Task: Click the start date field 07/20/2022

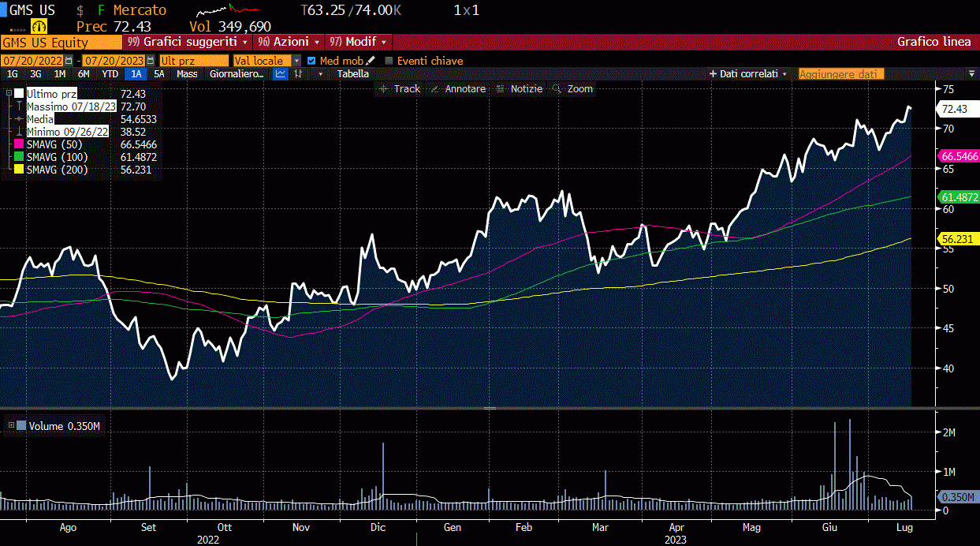Action: (32, 61)
